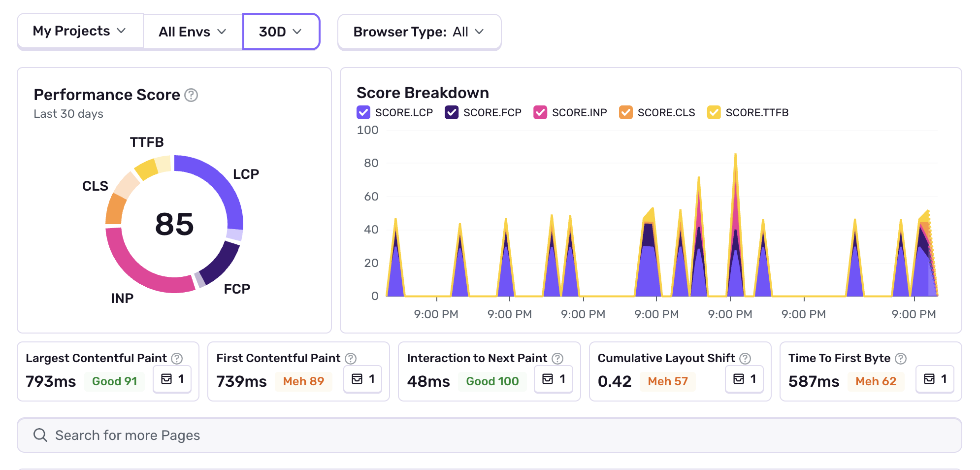
Task: Expand the All Envs environment selector
Action: click(x=193, y=32)
